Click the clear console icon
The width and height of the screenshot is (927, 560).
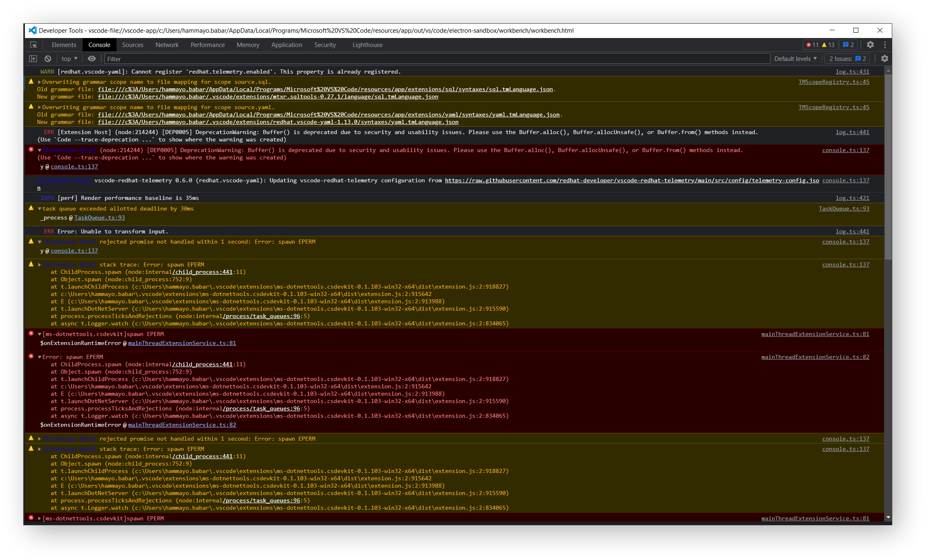(x=48, y=58)
